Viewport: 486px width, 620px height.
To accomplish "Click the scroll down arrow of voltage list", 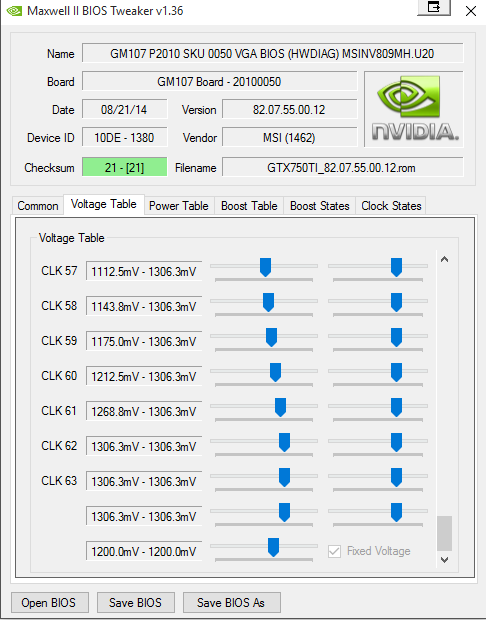I will click(444, 560).
